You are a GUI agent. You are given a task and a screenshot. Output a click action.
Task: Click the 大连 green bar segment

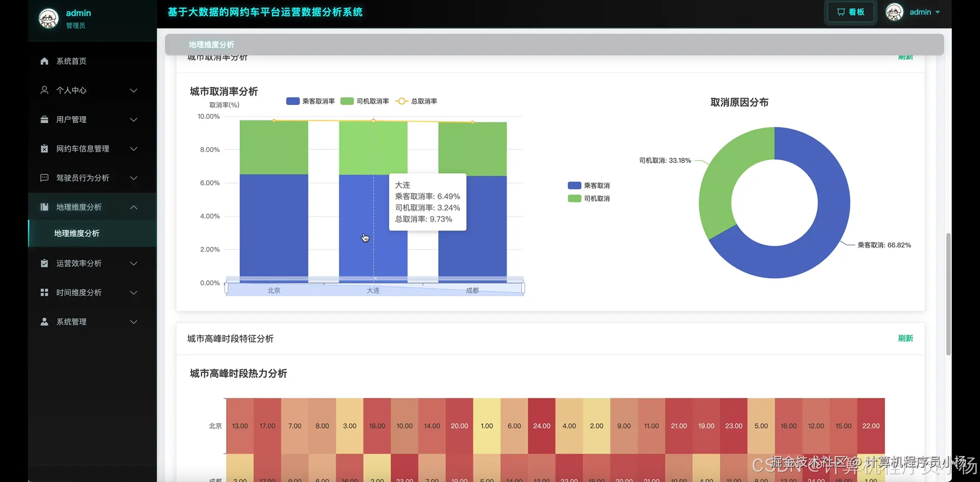373,148
